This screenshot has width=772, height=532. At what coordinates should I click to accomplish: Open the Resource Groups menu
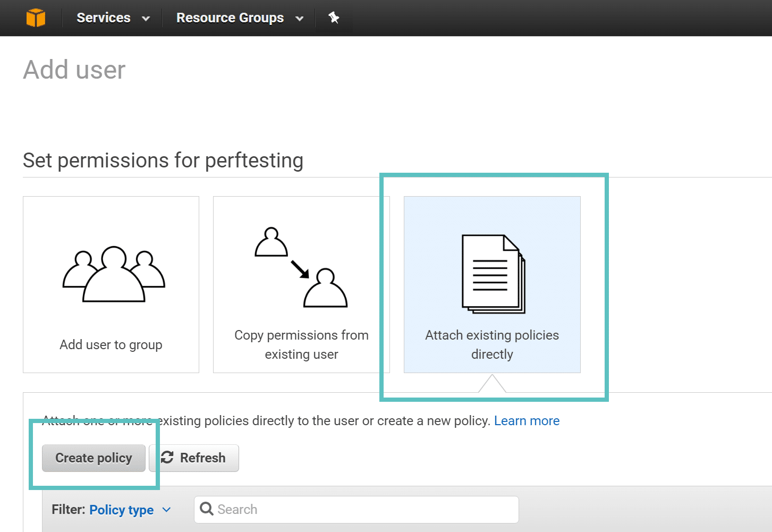click(x=230, y=18)
